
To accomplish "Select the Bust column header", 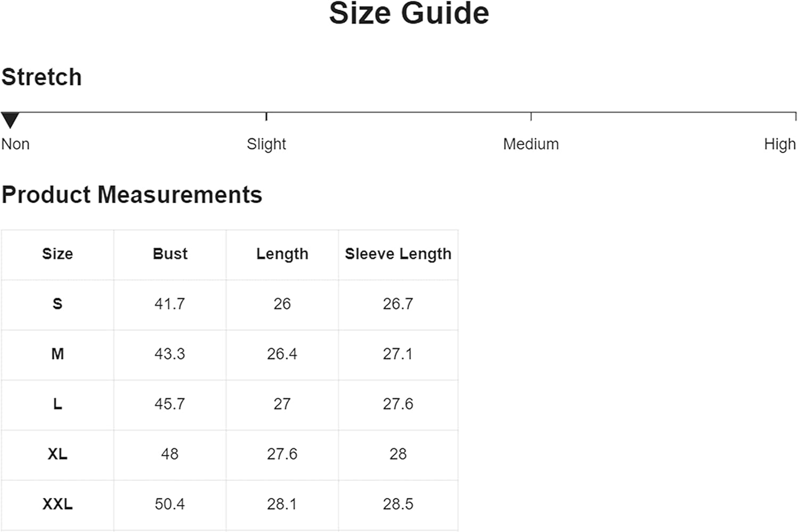I will [x=170, y=254].
